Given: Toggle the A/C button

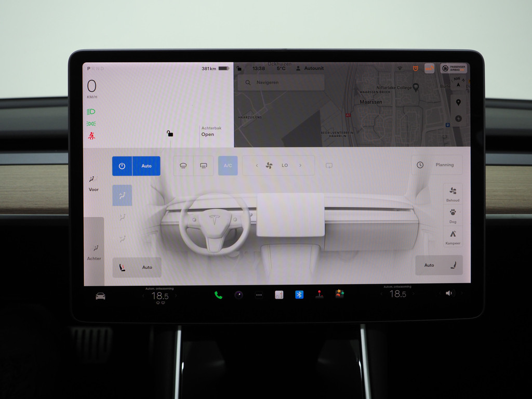Looking at the screenshot, I should [228, 166].
